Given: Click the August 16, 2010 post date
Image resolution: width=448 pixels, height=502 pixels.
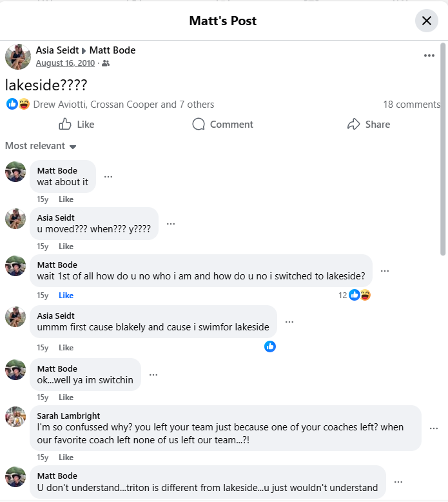Looking at the screenshot, I should [65, 63].
